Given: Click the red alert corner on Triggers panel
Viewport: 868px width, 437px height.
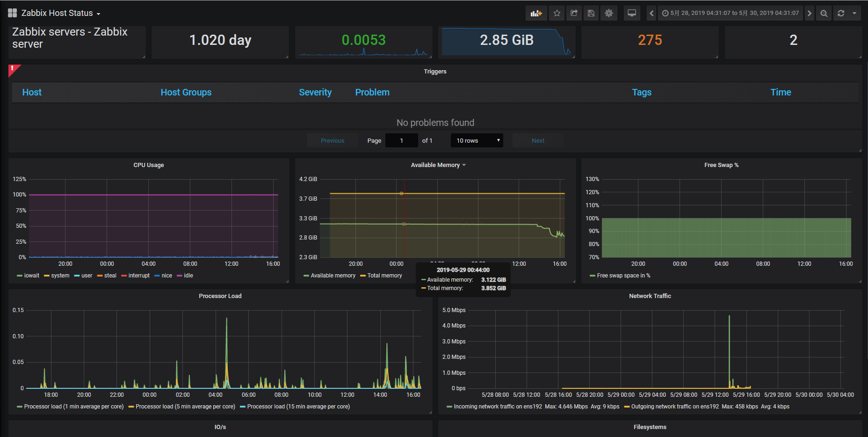Looking at the screenshot, I should tap(13, 69).
